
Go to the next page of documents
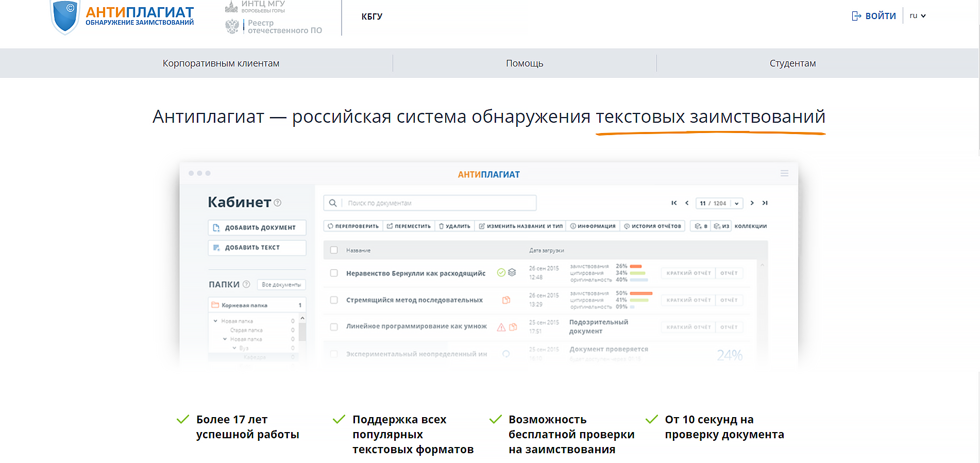coord(752,203)
